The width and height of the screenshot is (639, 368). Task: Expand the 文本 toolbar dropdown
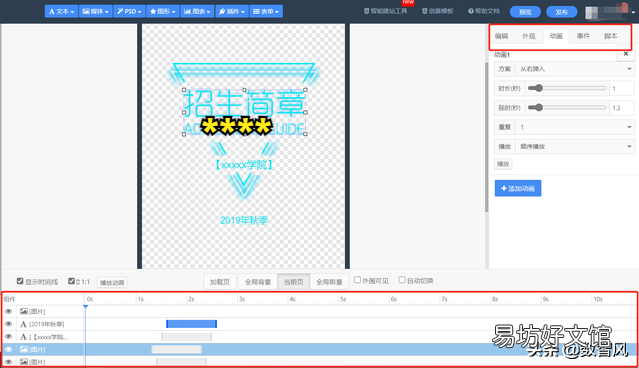click(x=61, y=11)
